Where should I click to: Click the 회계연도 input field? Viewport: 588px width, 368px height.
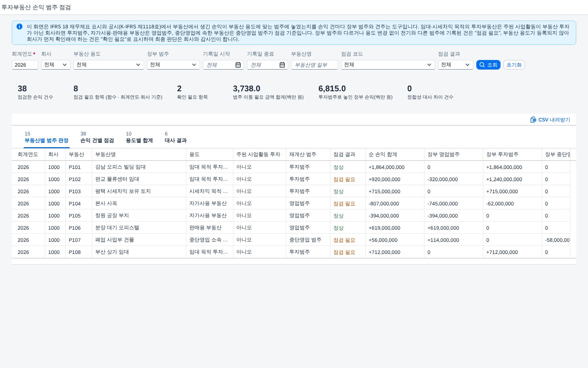(25, 65)
